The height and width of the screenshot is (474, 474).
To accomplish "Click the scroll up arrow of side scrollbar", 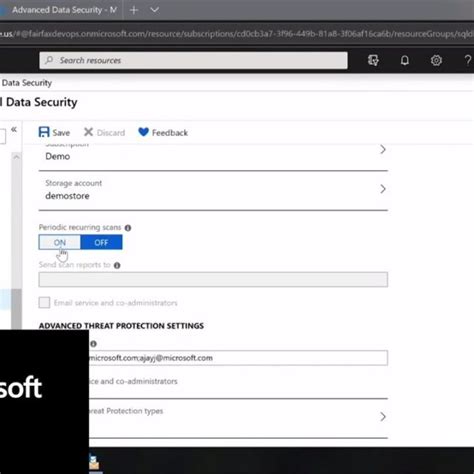I will [16, 157].
